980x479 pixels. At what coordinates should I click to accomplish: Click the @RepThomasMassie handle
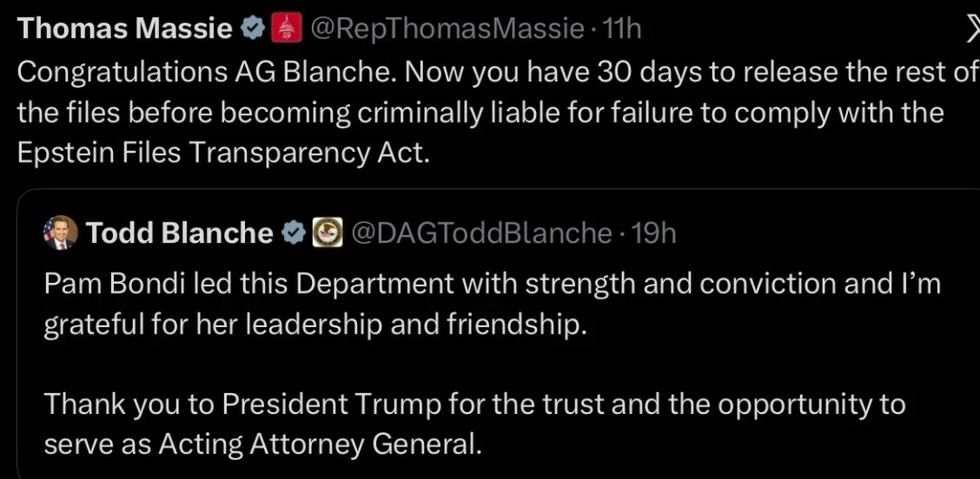point(447,29)
